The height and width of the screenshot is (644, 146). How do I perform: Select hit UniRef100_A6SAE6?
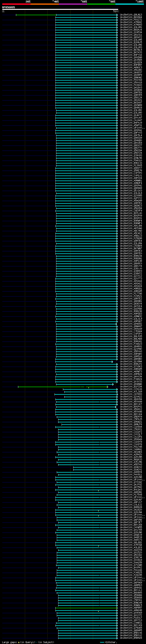pos(131,452)
